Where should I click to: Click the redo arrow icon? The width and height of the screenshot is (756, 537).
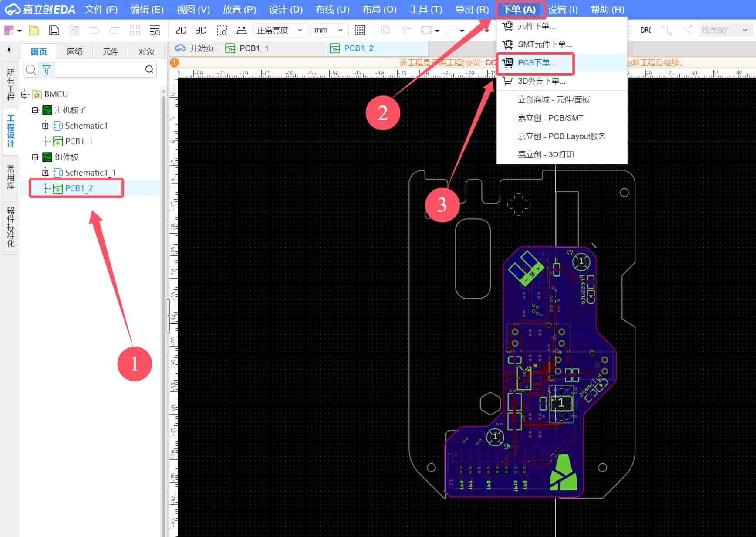[115, 31]
